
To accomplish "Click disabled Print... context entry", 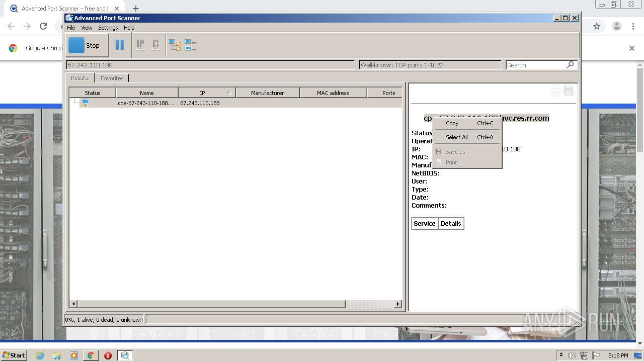I will coord(467,162).
